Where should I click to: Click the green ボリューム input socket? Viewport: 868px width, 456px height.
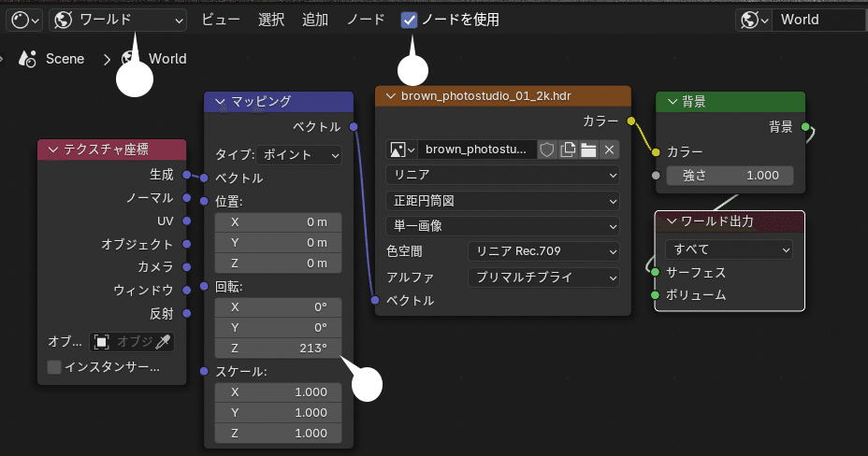click(x=656, y=295)
